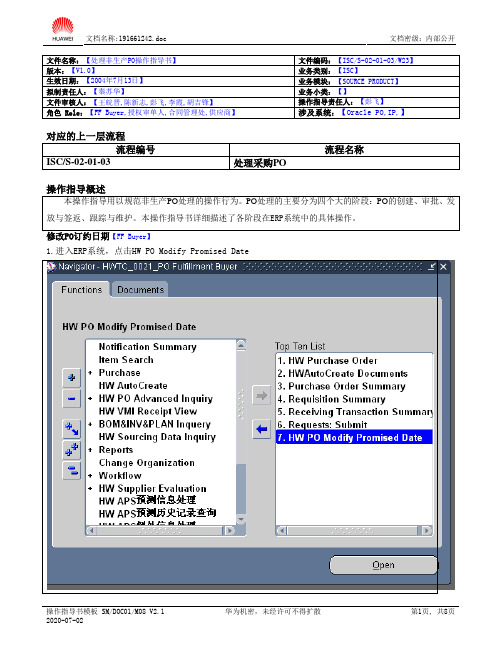The image size is (502, 649).
Task: Click the Expand All Children icon button
Action: pos(71,429)
